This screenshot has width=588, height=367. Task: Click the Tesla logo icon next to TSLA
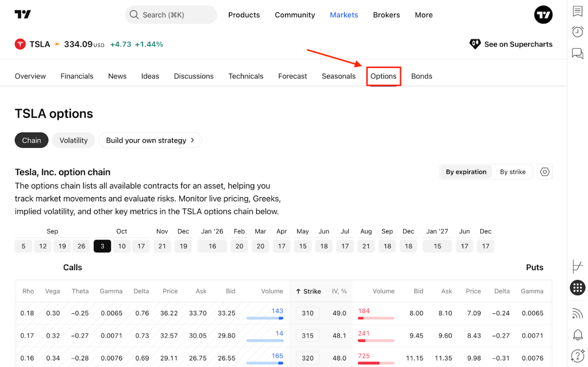(x=20, y=44)
